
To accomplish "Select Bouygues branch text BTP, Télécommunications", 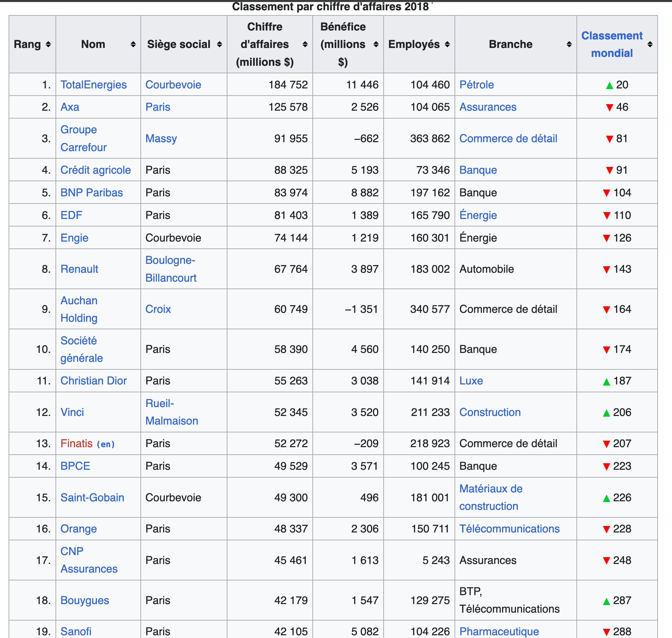I will pyautogui.click(x=509, y=600).
